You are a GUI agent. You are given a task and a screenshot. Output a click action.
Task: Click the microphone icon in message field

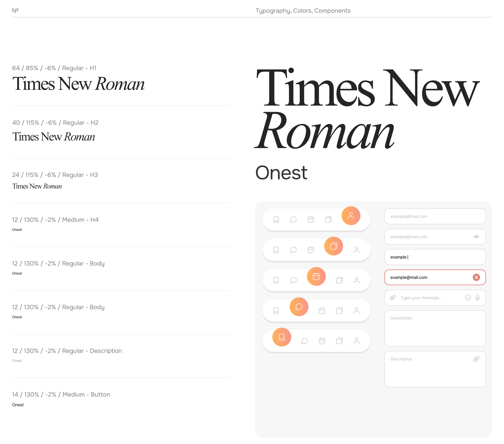(477, 297)
